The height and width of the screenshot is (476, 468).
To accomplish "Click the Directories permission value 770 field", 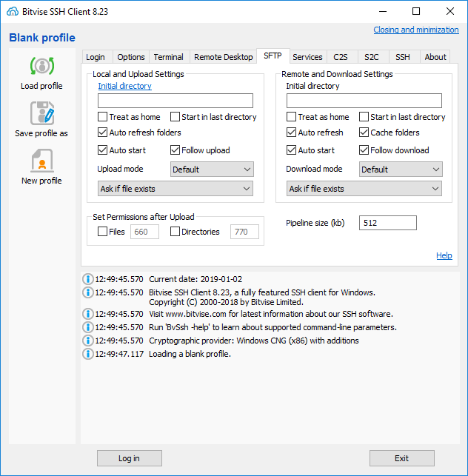I will pos(244,232).
